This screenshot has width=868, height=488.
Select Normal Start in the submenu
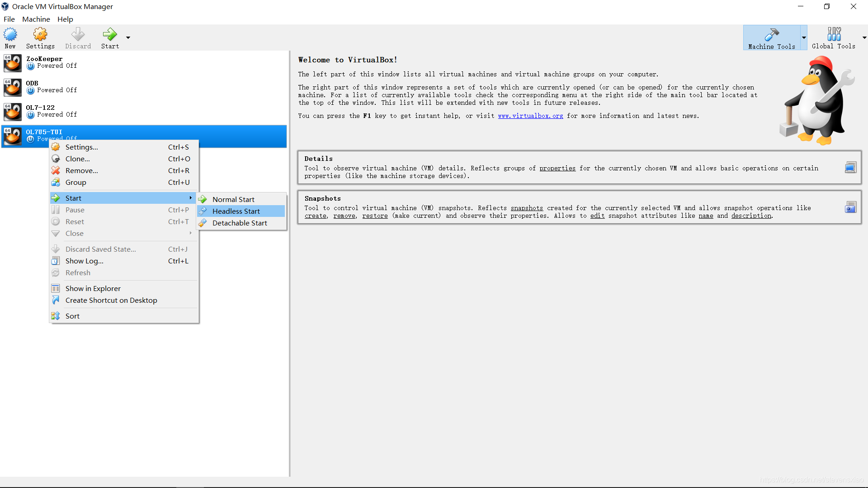(241, 199)
